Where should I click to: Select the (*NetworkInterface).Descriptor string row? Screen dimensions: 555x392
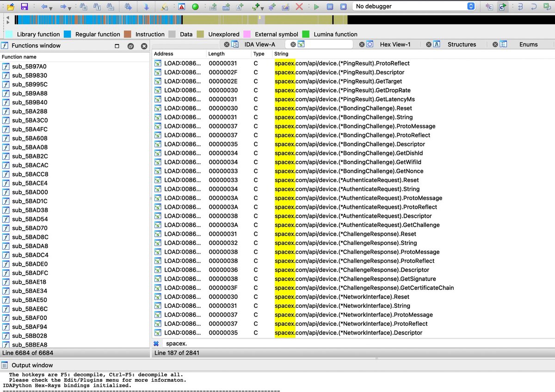click(x=353, y=332)
